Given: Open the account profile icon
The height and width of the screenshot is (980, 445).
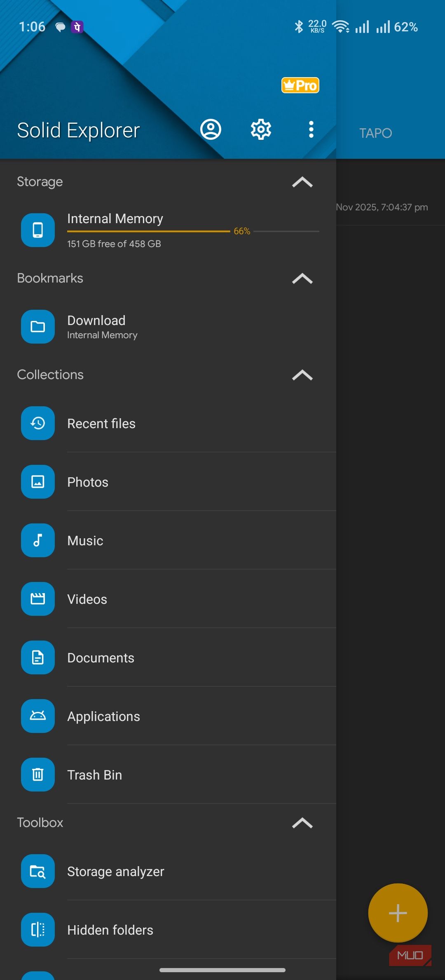Looking at the screenshot, I should pyautogui.click(x=211, y=130).
